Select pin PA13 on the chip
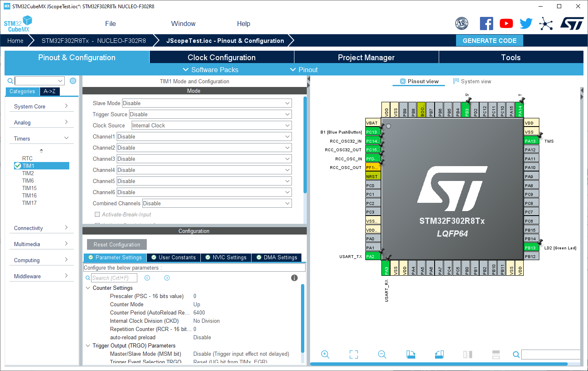Viewport: 588px width, 371px height. (532, 141)
